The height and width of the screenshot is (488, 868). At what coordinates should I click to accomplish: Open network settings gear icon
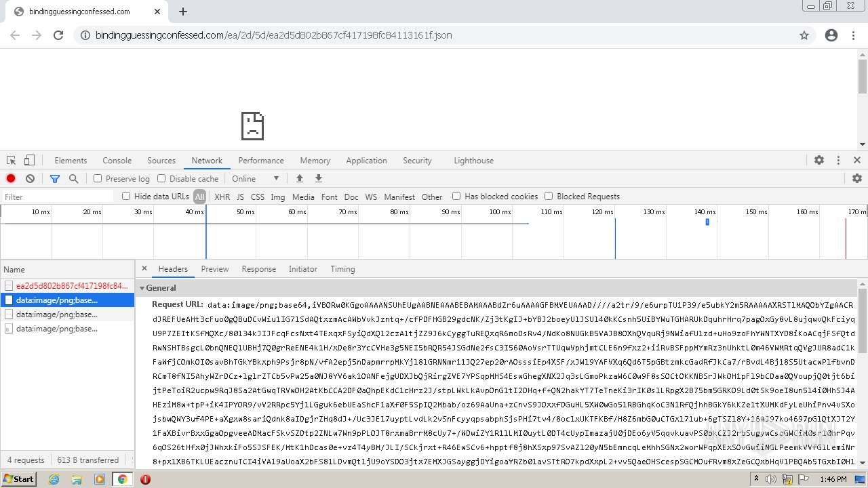click(857, 178)
